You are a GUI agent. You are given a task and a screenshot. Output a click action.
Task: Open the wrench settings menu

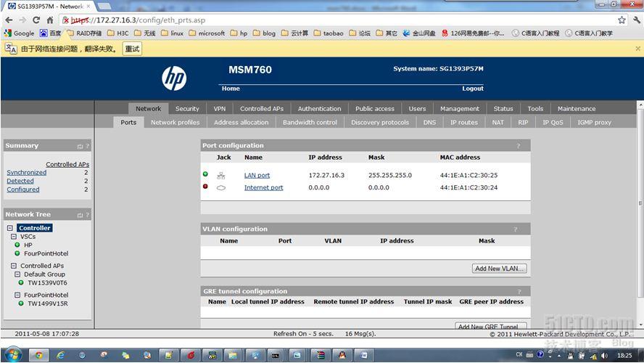[637, 20]
